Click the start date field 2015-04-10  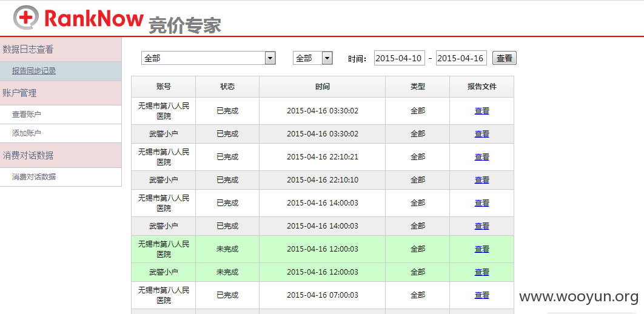point(399,58)
